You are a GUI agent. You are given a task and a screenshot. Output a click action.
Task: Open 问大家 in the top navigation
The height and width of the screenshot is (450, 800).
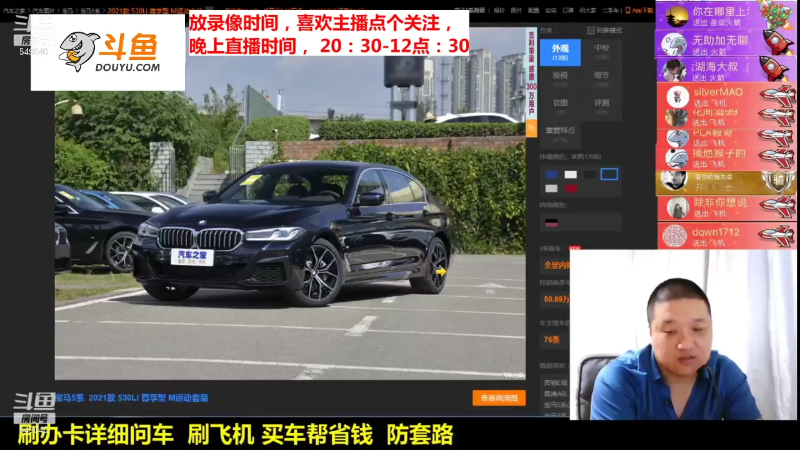pyautogui.click(x=588, y=10)
